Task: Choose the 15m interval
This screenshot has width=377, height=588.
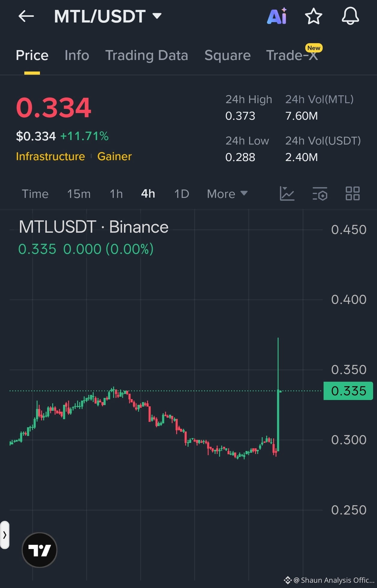Action: point(79,194)
